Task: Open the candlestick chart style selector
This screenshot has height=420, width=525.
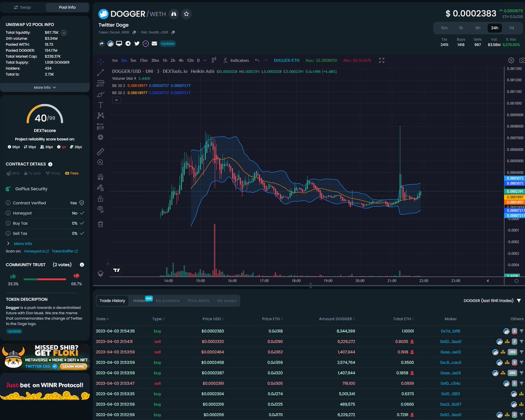Action: click(x=214, y=60)
